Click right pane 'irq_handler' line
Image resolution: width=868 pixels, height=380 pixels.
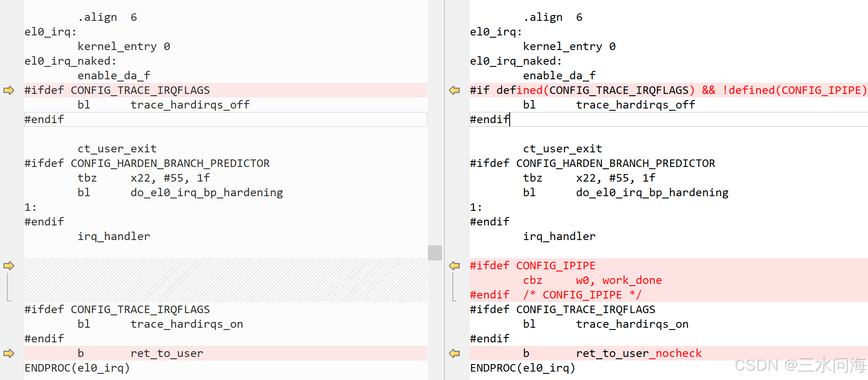pos(560,237)
